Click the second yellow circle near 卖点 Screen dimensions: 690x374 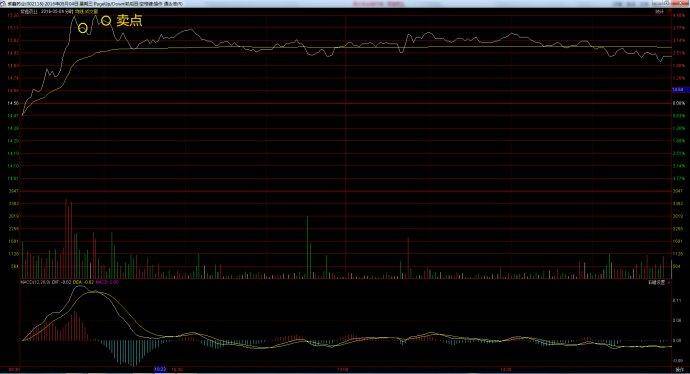[x=106, y=20]
